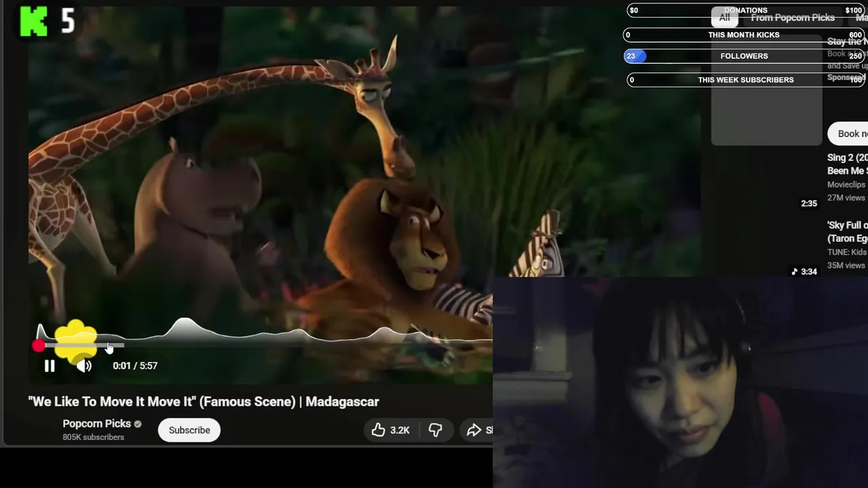Subscribe to Popcorn Picks channel
The width and height of the screenshot is (868, 488).
tap(189, 430)
